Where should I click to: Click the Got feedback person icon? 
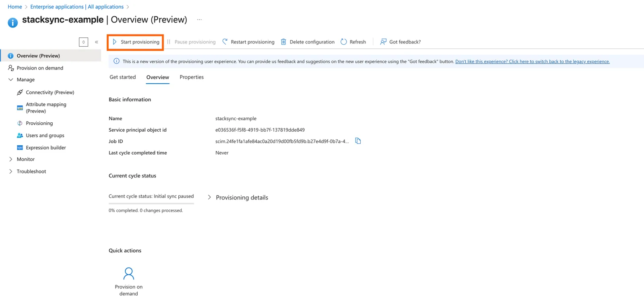tap(383, 42)
